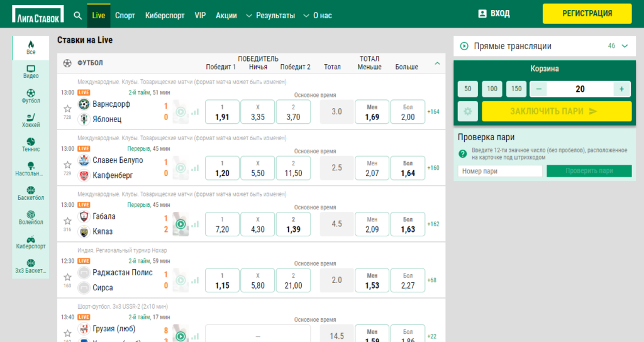Image resolution: width=644 pixels, height=342 pixels.
Task: Favorite the Грузия (люб) match star
Action: point(67,333)
